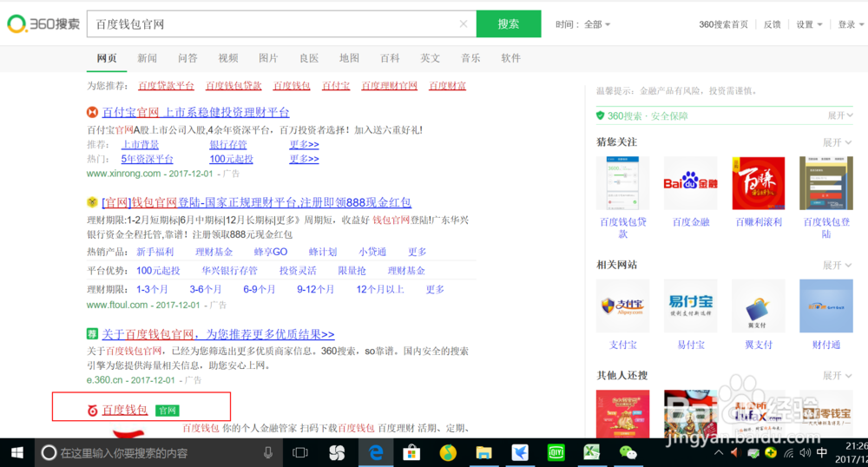This screenshot has height=467, width=868.
Task: Open the 百度钱包贷款 thumbnail
Action: 622,183
